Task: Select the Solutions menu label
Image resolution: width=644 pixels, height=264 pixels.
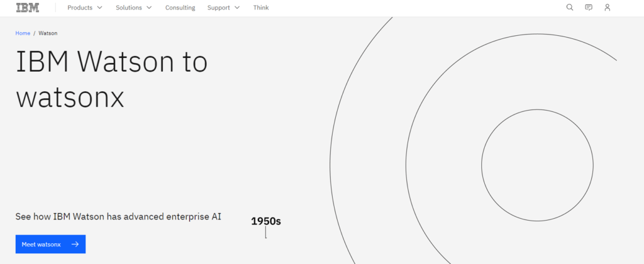Action: coord(129,8)
